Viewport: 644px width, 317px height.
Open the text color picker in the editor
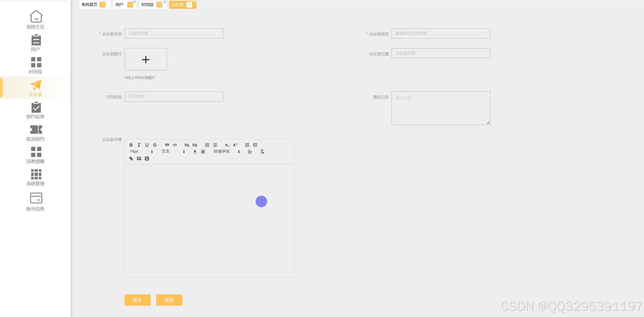[x=195, y=151]
